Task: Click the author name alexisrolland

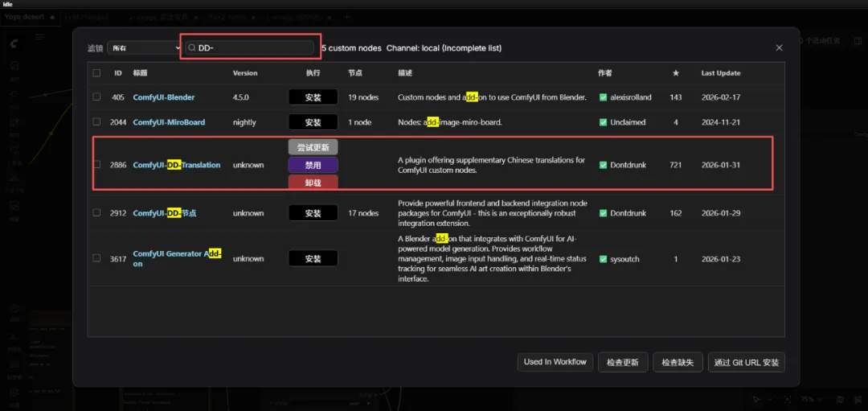Action: (631, 97)
